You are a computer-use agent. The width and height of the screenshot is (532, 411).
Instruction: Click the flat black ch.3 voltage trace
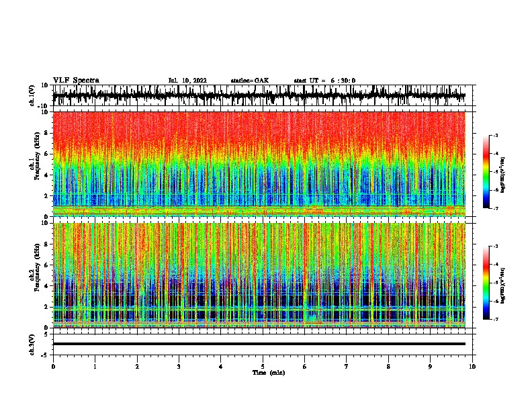(259, 344)
